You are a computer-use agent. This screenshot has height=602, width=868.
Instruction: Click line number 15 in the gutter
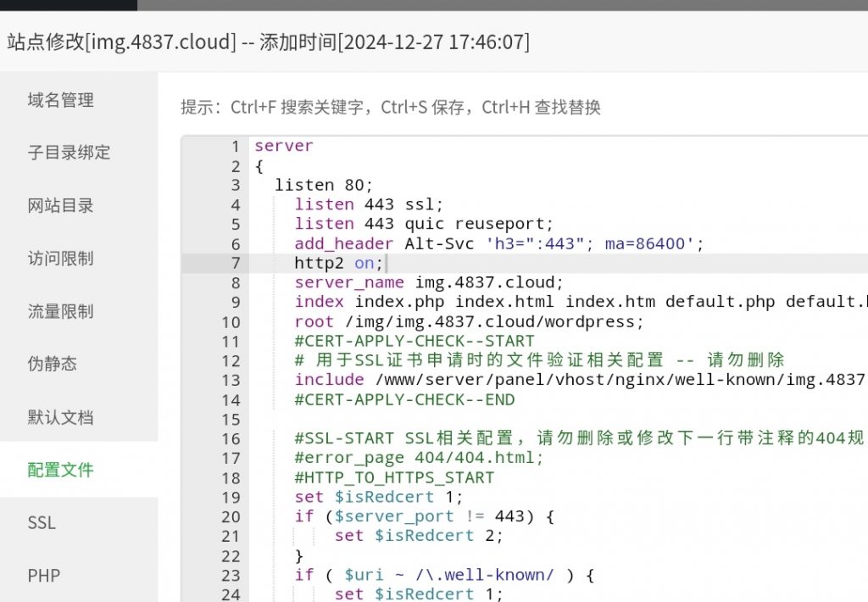[231, 420]
